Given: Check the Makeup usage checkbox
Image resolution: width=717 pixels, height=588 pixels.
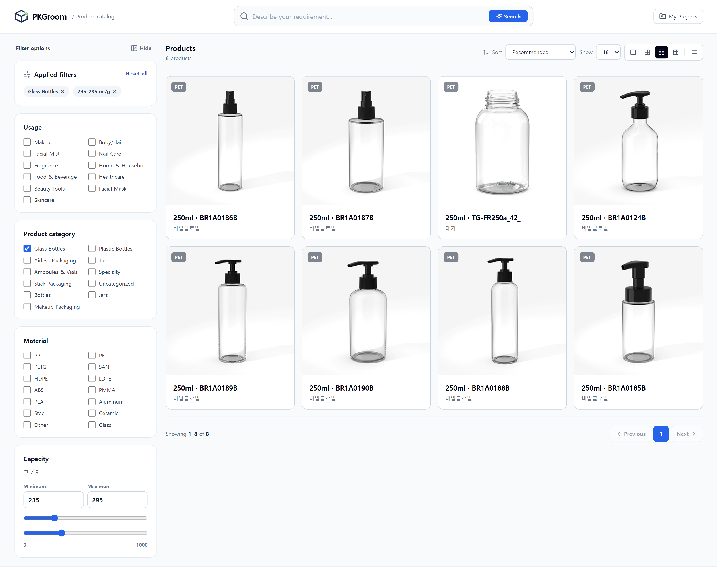Looking at the screenshot, I should click(x=27, y=142).
